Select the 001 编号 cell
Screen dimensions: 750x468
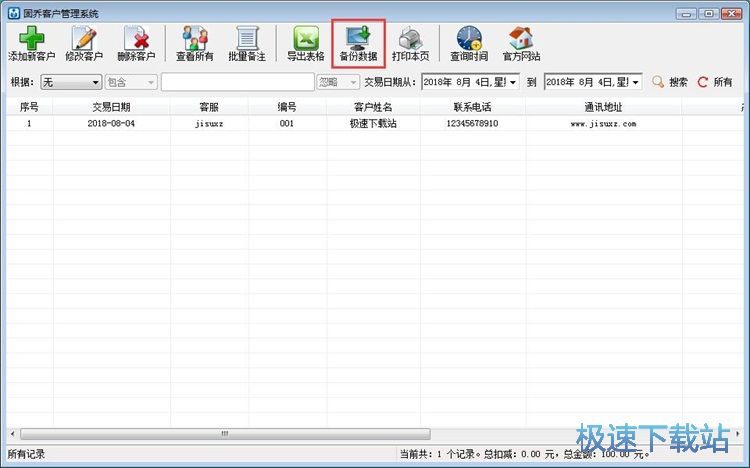(x=287, y=123)
